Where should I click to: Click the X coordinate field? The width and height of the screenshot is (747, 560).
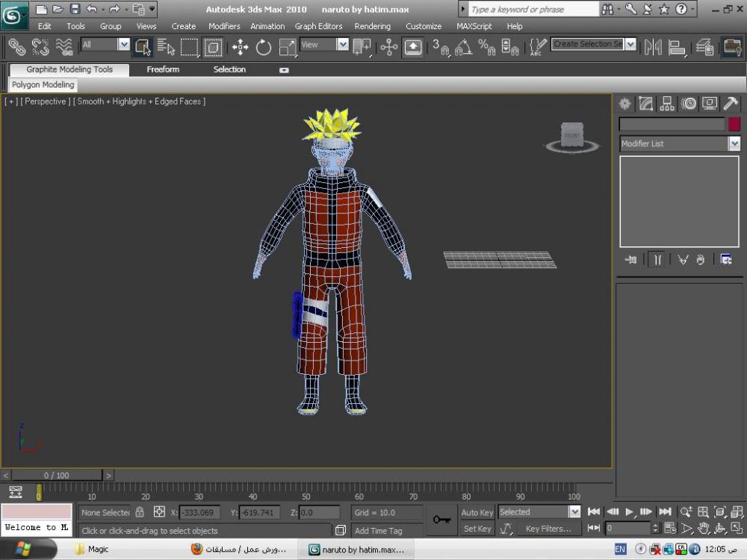[x=199, y=513]
